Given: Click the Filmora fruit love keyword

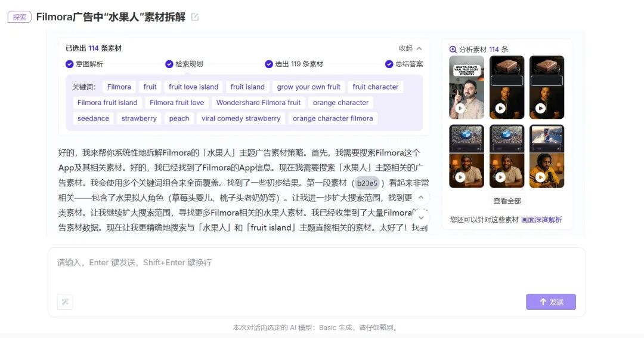Looking at the screenshot, I should click(x=177, y=102).
